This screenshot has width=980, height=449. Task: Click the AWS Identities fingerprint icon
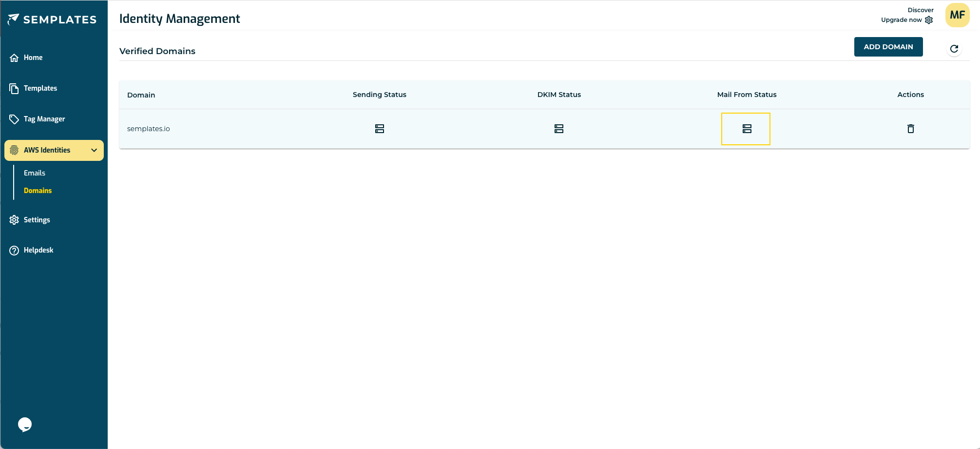[x=14, y=150]
